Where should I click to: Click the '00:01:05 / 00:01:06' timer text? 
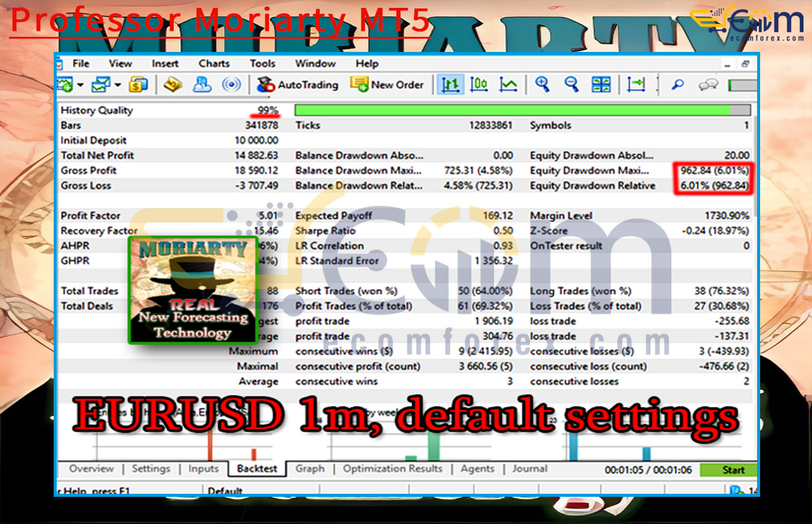point(649,470)
